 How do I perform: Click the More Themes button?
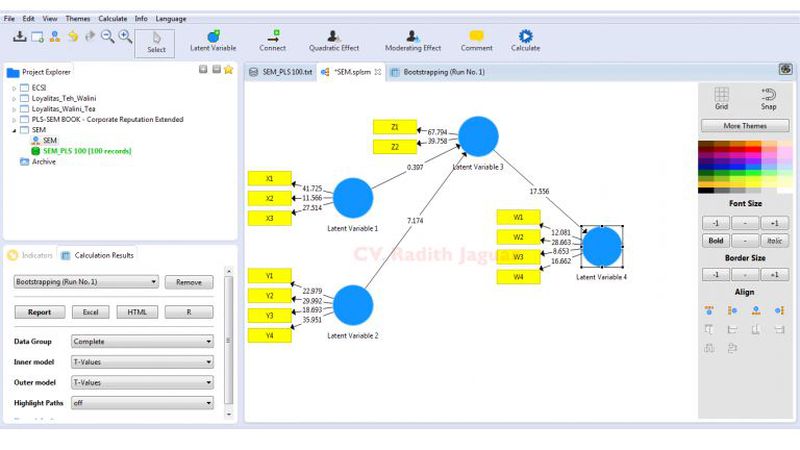[745, 126]
